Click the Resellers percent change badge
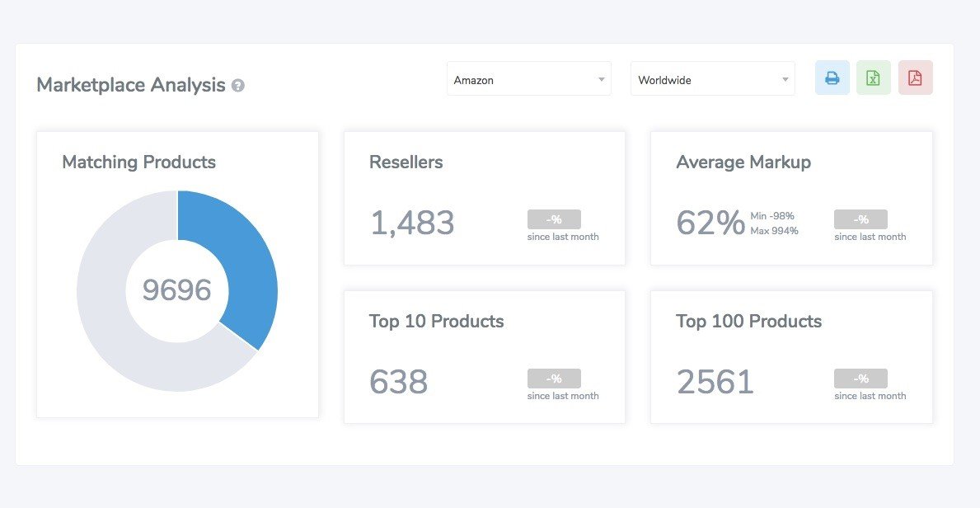 [554, 219]
